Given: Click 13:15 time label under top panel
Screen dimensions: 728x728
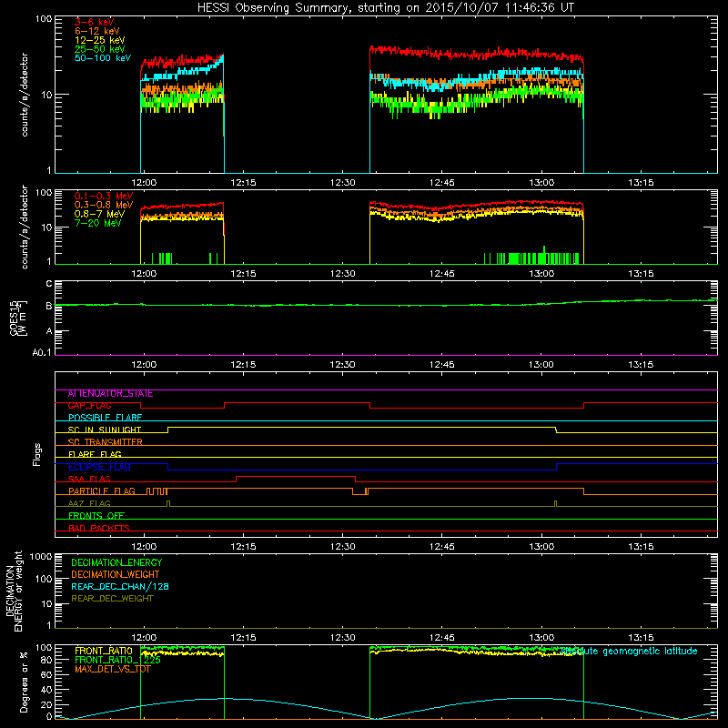Looking at the screenshot, I should (641, 183).
